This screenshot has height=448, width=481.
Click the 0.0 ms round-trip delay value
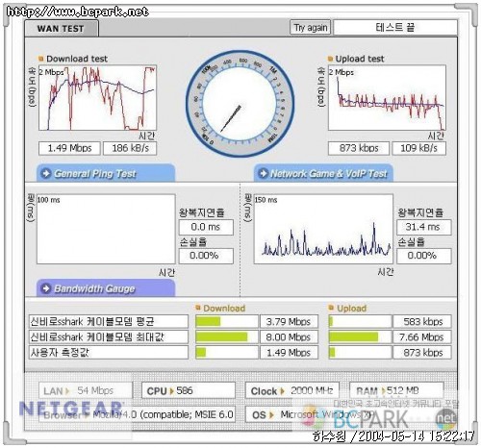206,227
